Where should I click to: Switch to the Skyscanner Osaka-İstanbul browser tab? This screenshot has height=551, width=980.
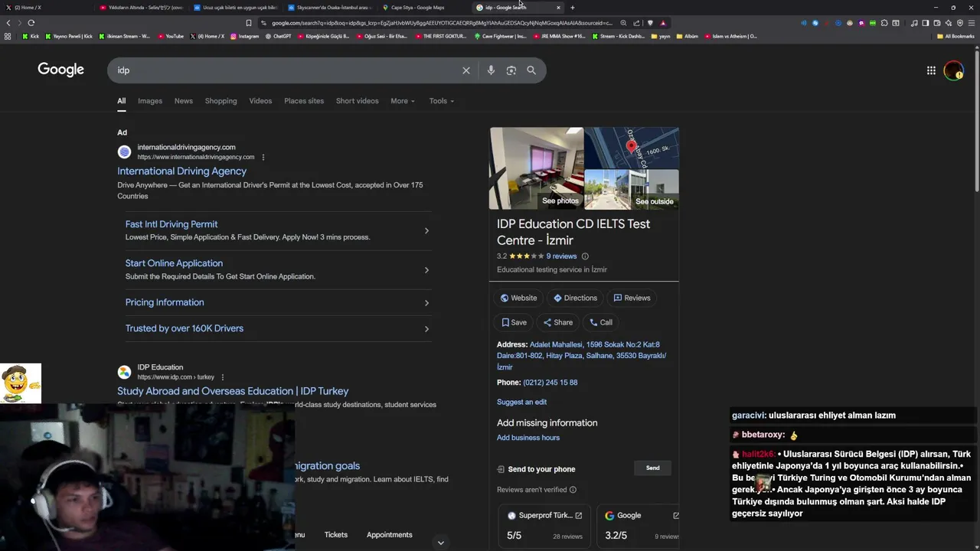[331, 8]
